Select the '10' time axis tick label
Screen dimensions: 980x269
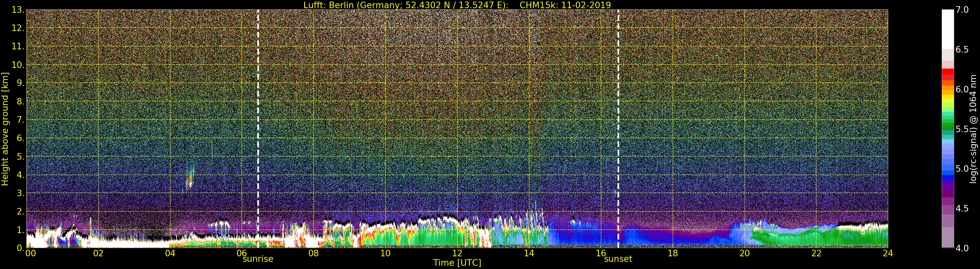click(385, 253)
